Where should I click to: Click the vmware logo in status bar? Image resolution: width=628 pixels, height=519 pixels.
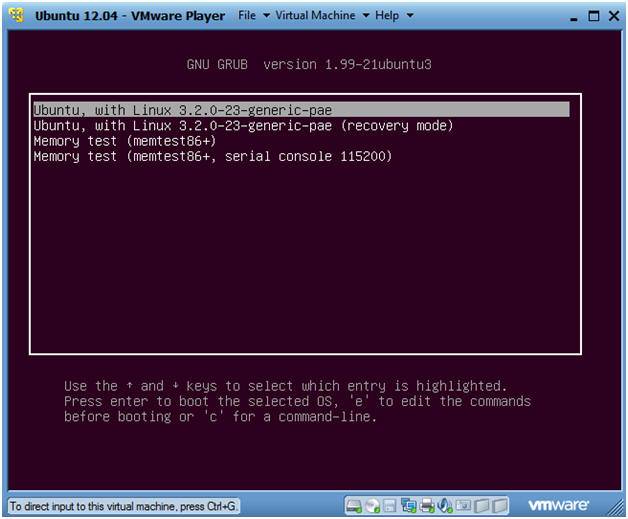558,505
